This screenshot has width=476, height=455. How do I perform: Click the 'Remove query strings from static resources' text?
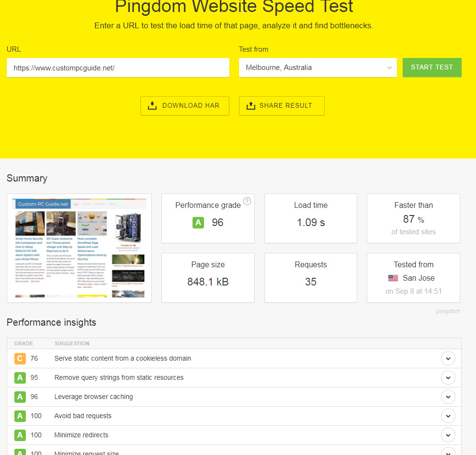click(x=119, y=377)
